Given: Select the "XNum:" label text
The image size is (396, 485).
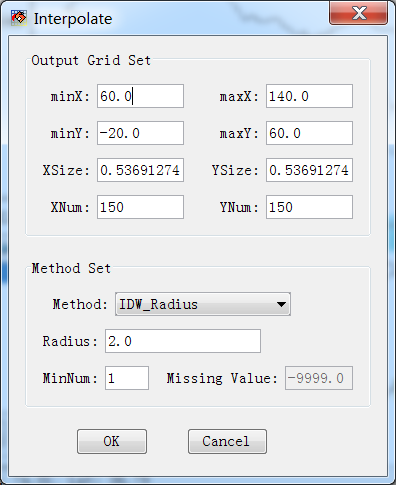Looking at the screenshot, I should coord(70,208).
